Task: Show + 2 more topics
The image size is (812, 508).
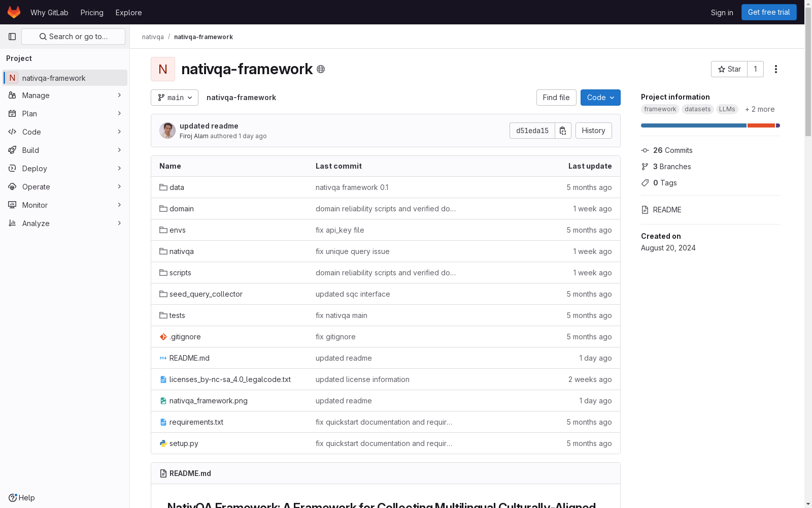Action: [x=760, y=109]
